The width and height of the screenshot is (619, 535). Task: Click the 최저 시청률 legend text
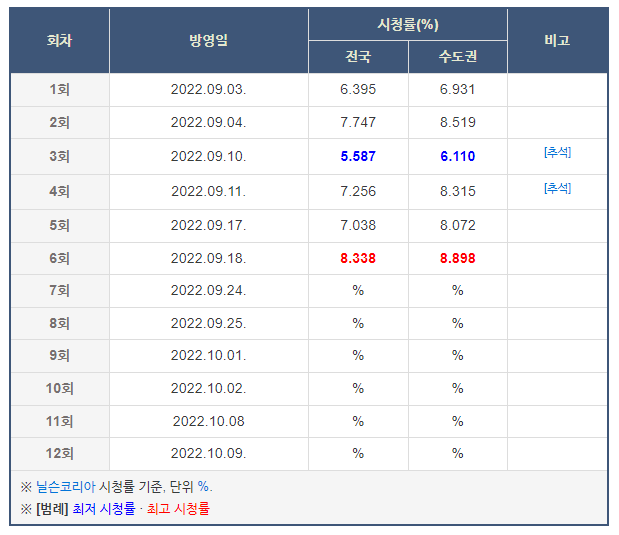(x=103, y=509)
